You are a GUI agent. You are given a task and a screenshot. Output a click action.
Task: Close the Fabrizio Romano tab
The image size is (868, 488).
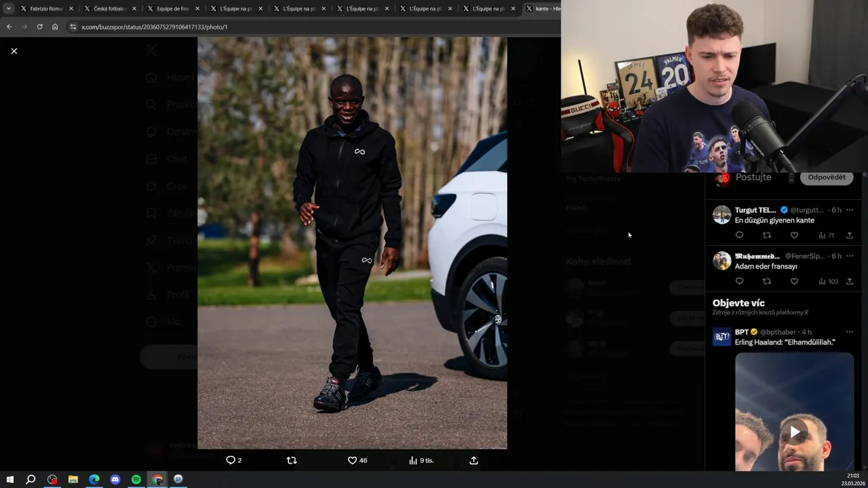[x=71, y=9]
